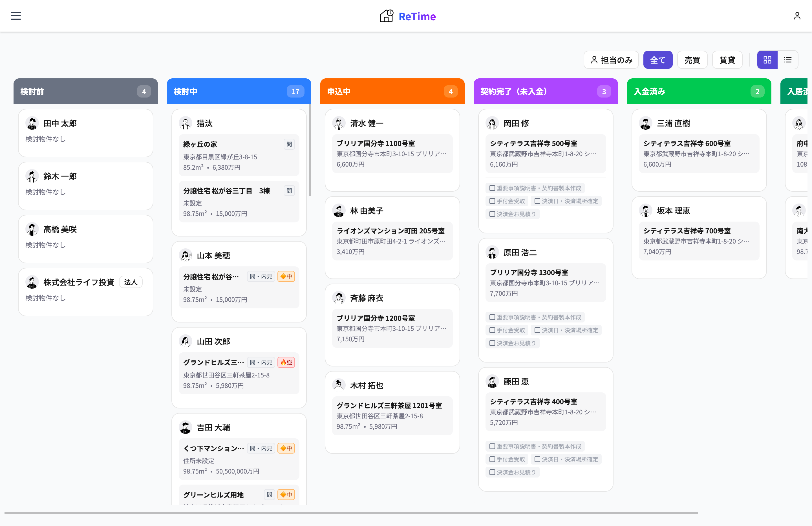The width and height of the screenshot is (812, 526).
Task: Click 岡田 修's avatar icon
Action: coord(492,123)
